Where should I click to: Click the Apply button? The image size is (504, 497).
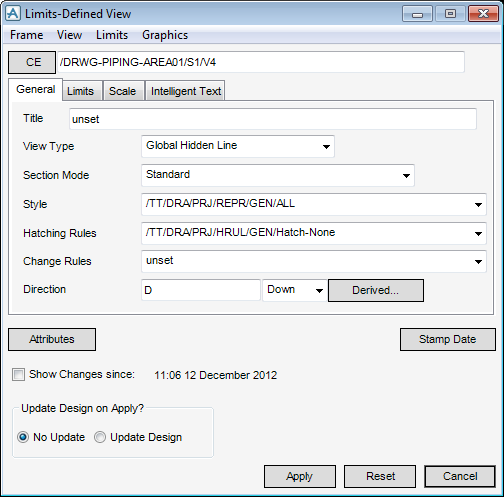(x=300, y=476)
